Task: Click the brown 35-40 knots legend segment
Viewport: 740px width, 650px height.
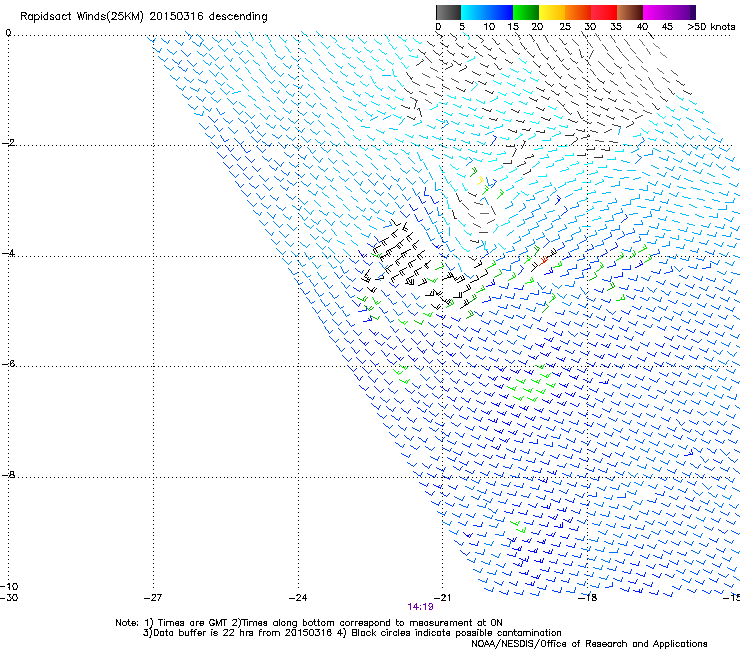Action: (630, 12)
